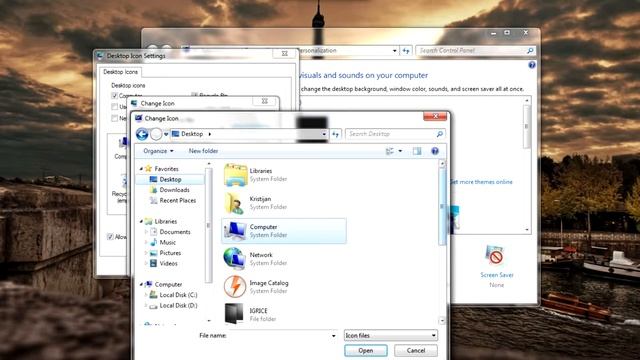Open the Documents library
640x360 pixels.
click(175, 232)
